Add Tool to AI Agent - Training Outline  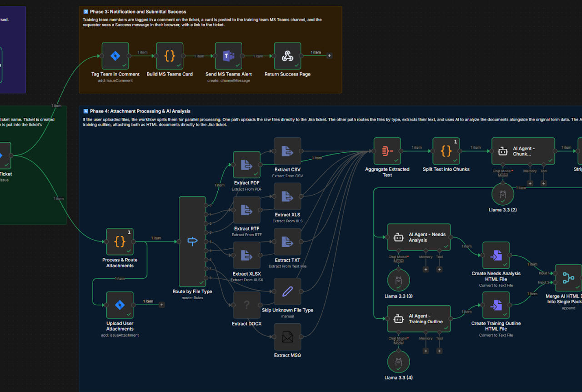440,351
